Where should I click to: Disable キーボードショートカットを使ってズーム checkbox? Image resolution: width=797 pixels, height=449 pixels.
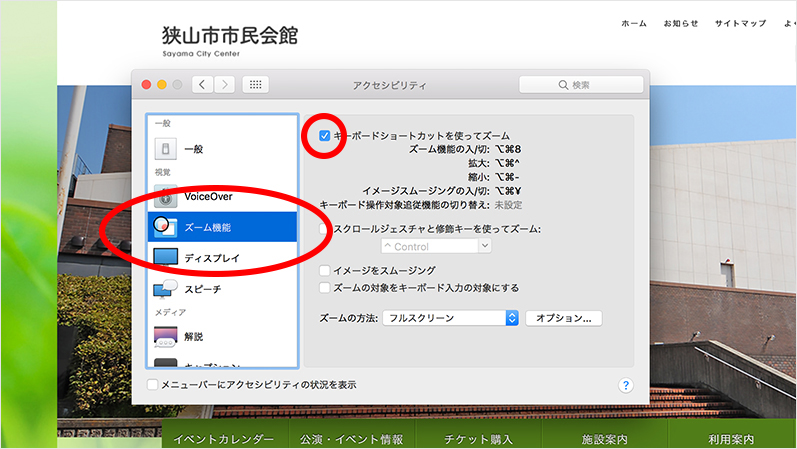pyautogui.click(x=325, y=135)
